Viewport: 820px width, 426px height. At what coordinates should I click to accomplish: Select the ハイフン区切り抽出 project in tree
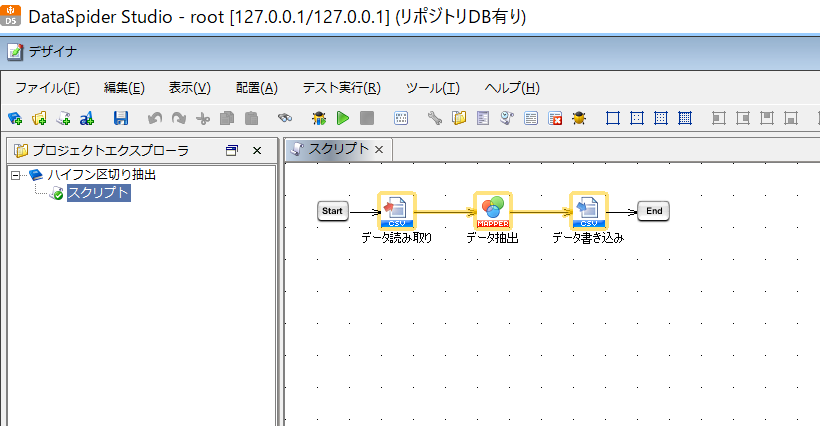pyautogui.click(x=101, y=175)
